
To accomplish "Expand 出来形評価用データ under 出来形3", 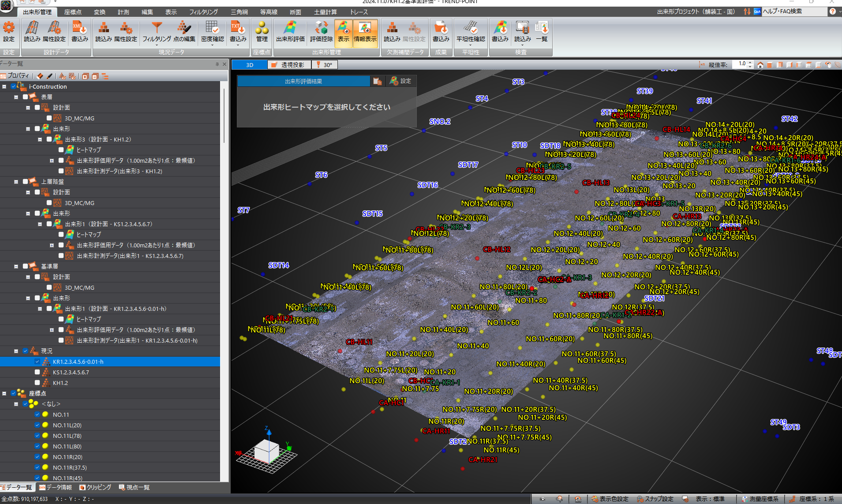I will 52,161.
